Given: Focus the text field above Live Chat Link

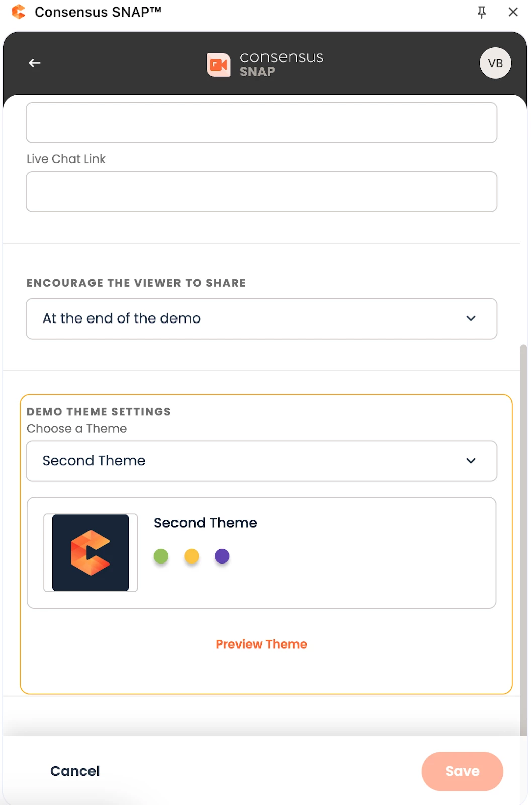Looking at the screenshot, I should point(261,123).
